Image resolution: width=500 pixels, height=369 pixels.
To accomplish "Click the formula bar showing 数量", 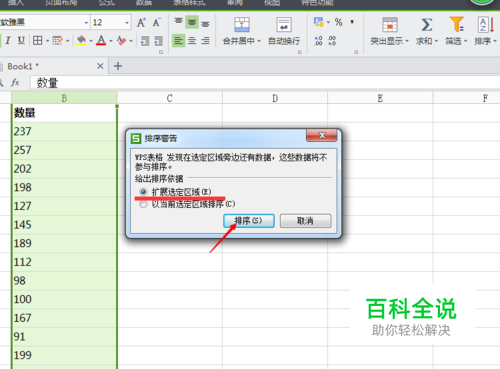I will click(x=265, y=82).
